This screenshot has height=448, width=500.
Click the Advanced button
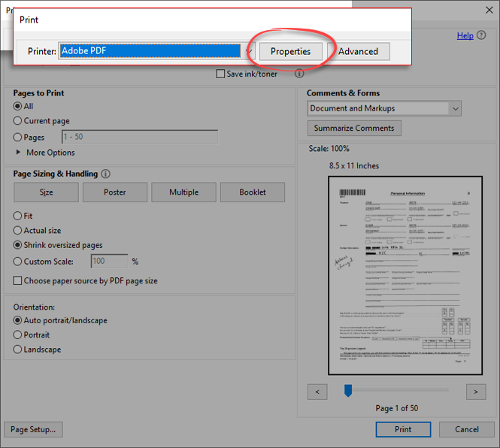(x=358, y=51)
